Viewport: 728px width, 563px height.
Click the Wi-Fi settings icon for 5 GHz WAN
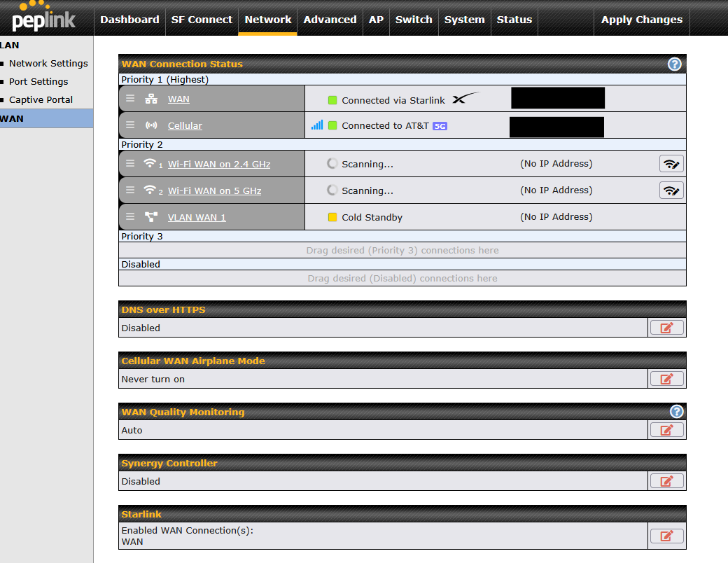click(671, 190)
